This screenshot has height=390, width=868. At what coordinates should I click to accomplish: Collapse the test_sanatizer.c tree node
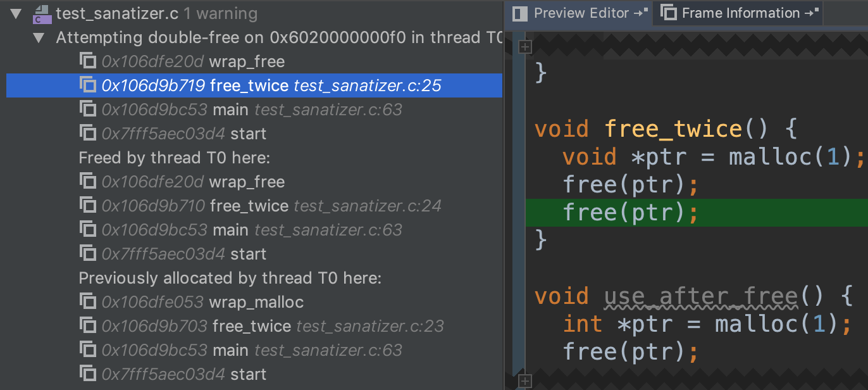15,13
